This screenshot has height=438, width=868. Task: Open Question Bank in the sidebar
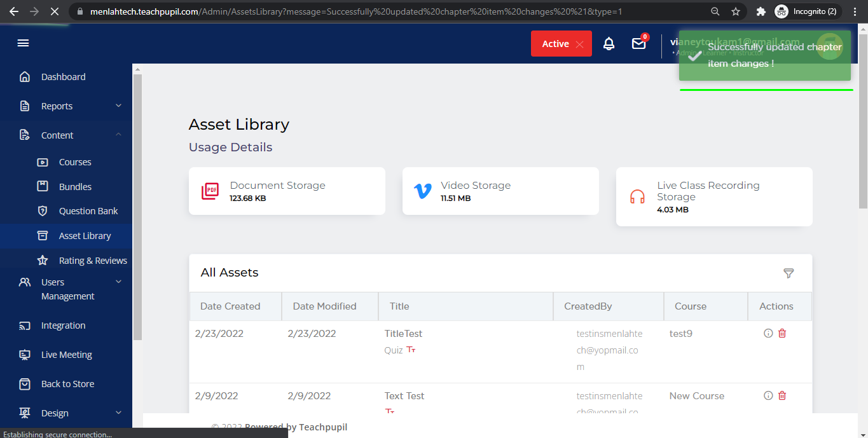click(x=88, y=211)
